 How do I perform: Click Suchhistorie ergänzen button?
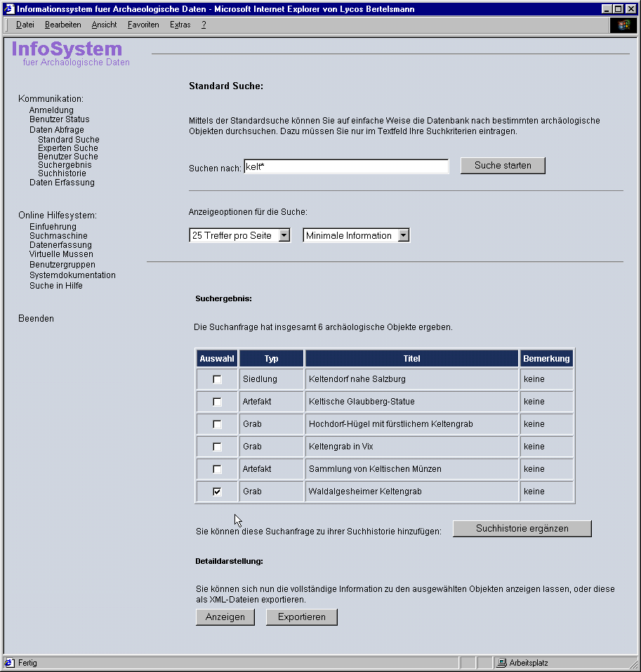522,529
